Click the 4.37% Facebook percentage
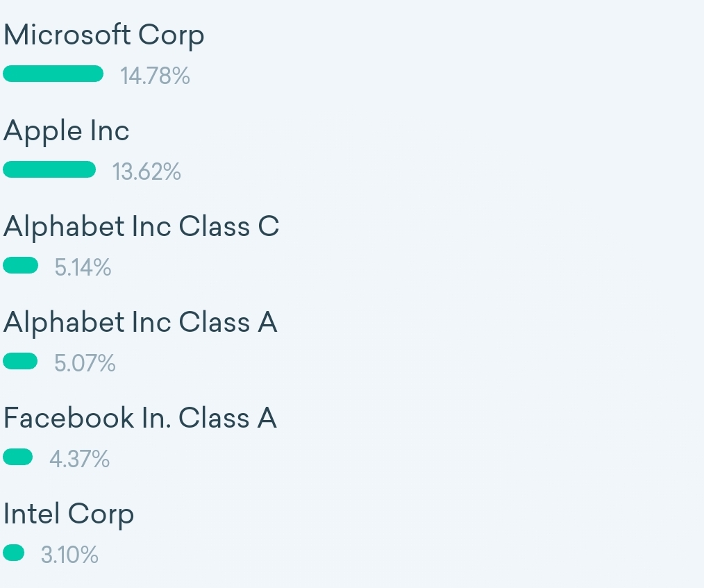704x588 pixels. [x=79, y=459]
